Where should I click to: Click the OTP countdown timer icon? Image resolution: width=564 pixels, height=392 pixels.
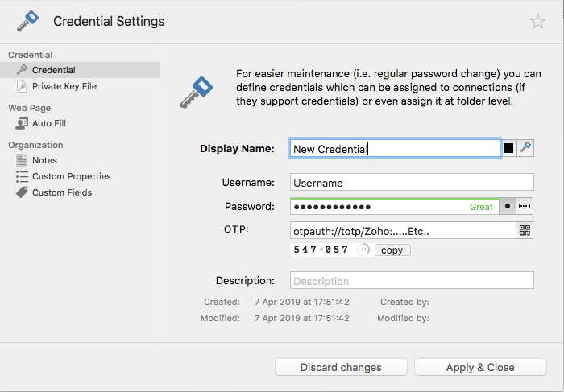(363, 250)
